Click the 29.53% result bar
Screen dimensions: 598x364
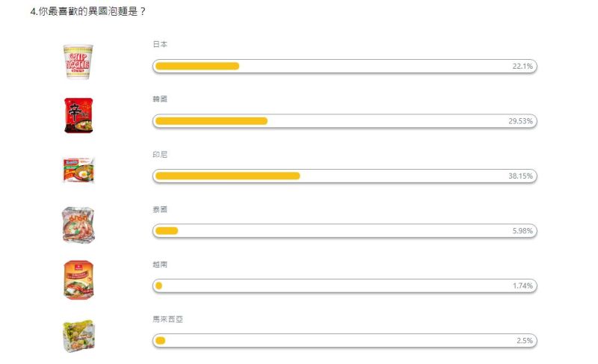(x=345, y=121)
